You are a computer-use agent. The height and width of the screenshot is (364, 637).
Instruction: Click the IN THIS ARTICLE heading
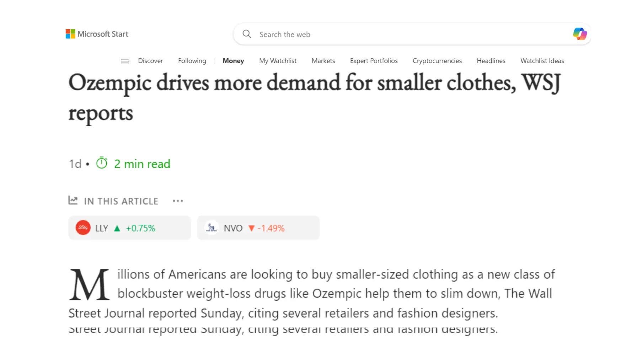(x=121, y=201)
